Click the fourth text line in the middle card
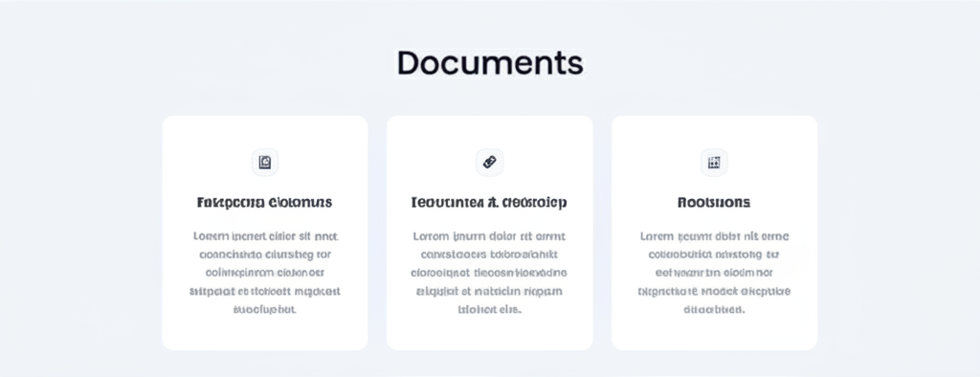980x377 pixels. point(489,291)
